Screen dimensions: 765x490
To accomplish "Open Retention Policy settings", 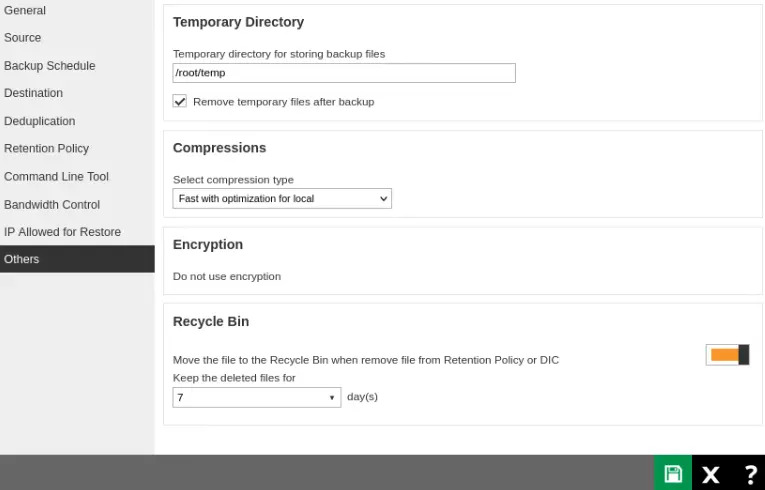I will pyautogui.click(x=46, y=149).
